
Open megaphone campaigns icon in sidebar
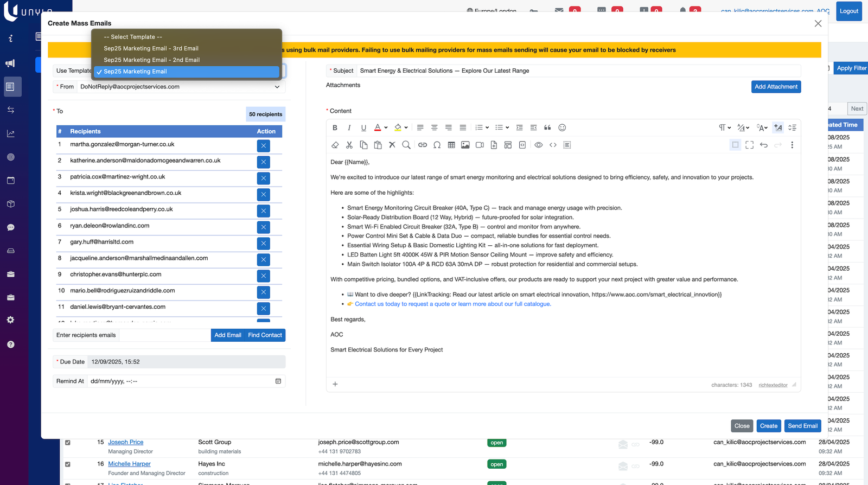10,63
